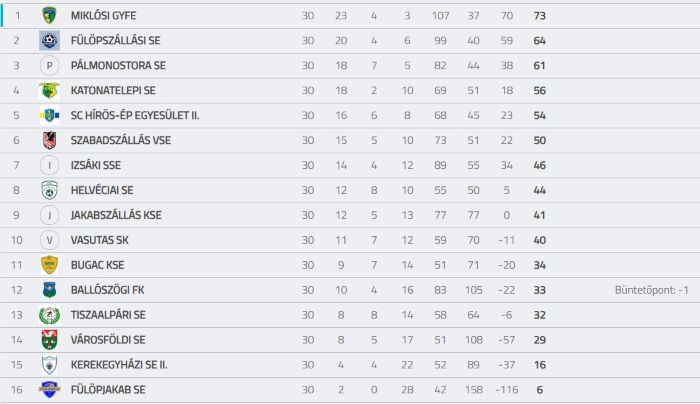Click the Pálmonostora SE placeholder letter P

(x=49, y=66)
